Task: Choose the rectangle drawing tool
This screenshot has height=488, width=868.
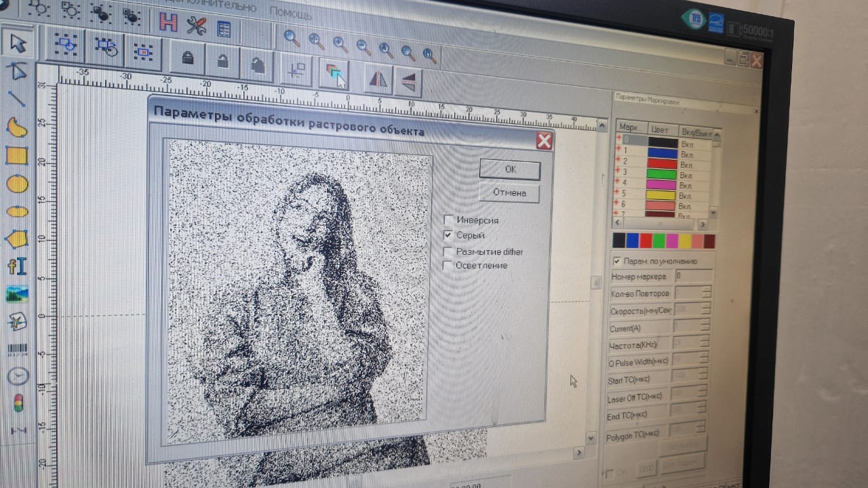Action: click(x=16, y=156)
